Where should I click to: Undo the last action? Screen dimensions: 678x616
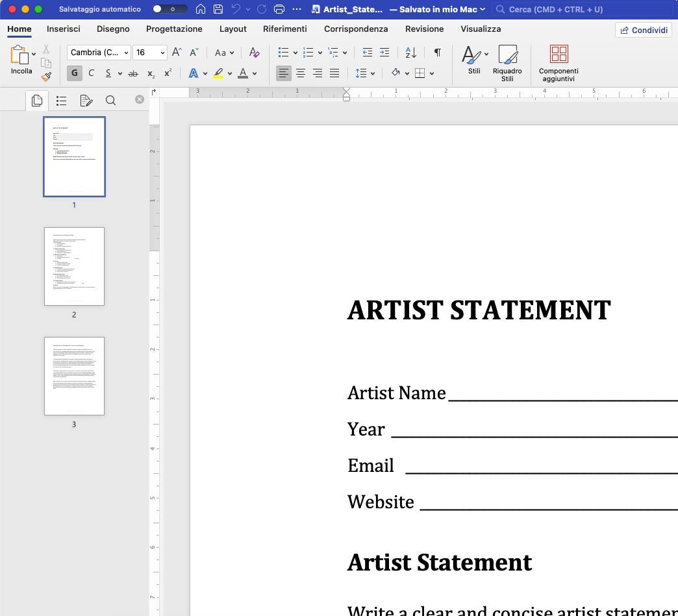click(236, 9)
